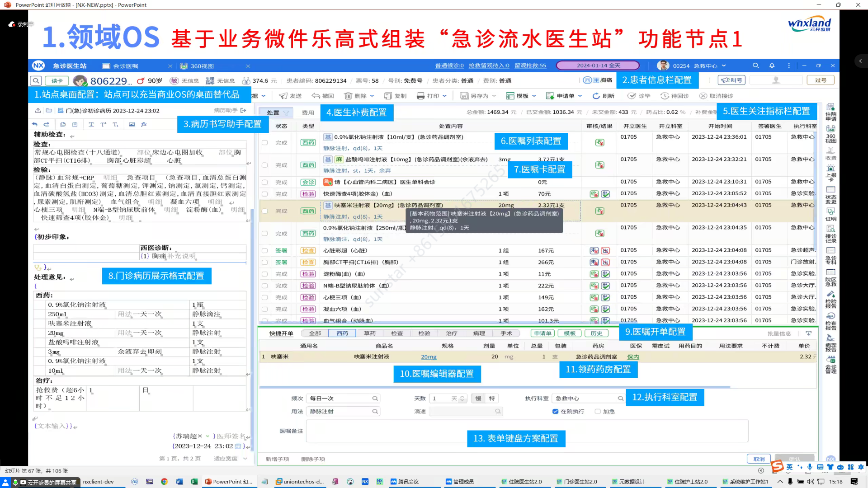
Task: Toggle 在院执行 checkbox
Action: tap(555, 412)
